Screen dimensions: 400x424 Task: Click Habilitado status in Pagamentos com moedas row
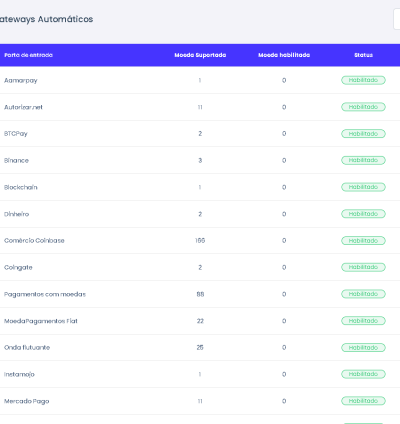pyautogui.click(x=363, y=294)
